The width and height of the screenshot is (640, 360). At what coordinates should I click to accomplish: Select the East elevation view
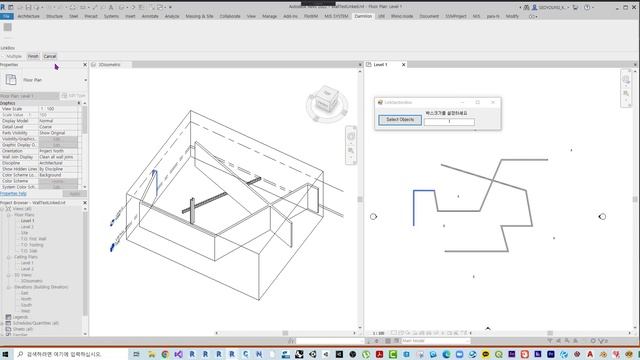(25, 293)
